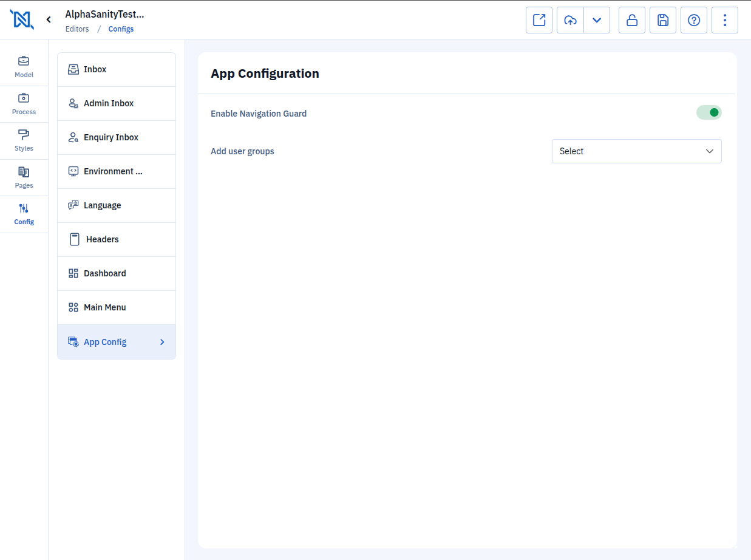The height and width of the screenshot is (560, 751).
Task: Click the App Configuration heading
Action: tap(265, 73)
